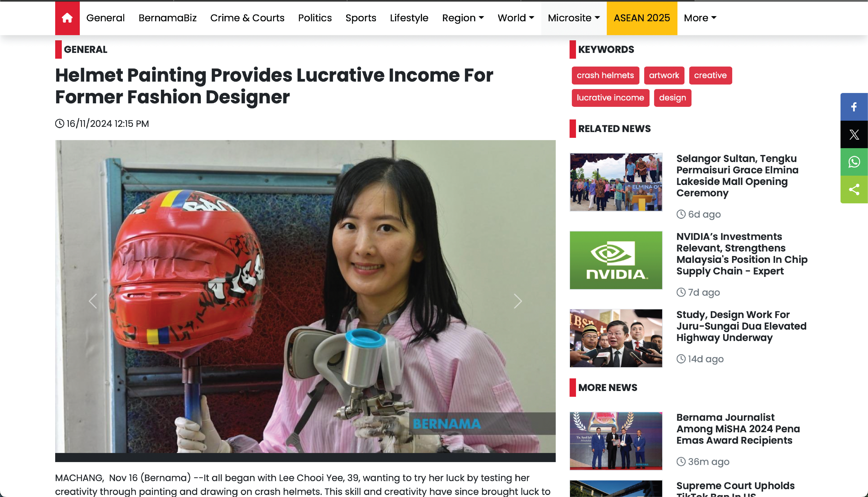Open the World dropdown menu
868x497 pixels.
516,18
